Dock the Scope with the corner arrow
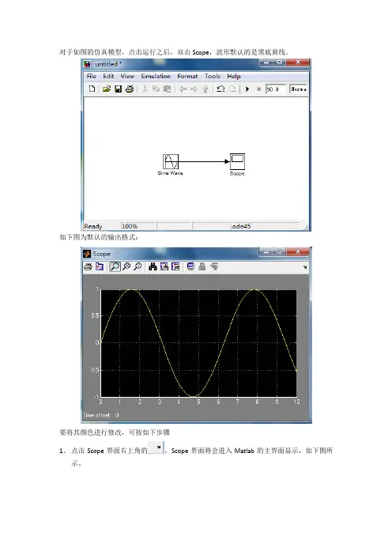The width and height of the screenshot is (392, 555). coord(305,267)
